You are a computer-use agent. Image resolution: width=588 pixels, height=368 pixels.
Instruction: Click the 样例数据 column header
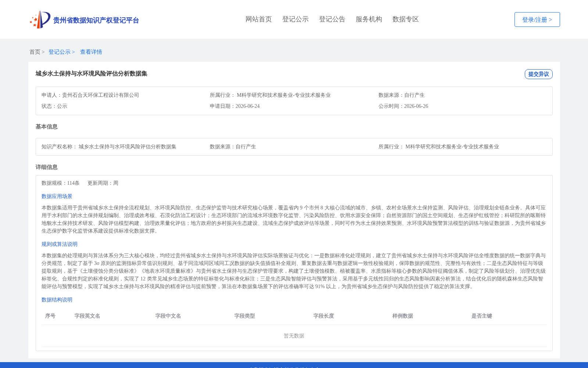(403, 316)
